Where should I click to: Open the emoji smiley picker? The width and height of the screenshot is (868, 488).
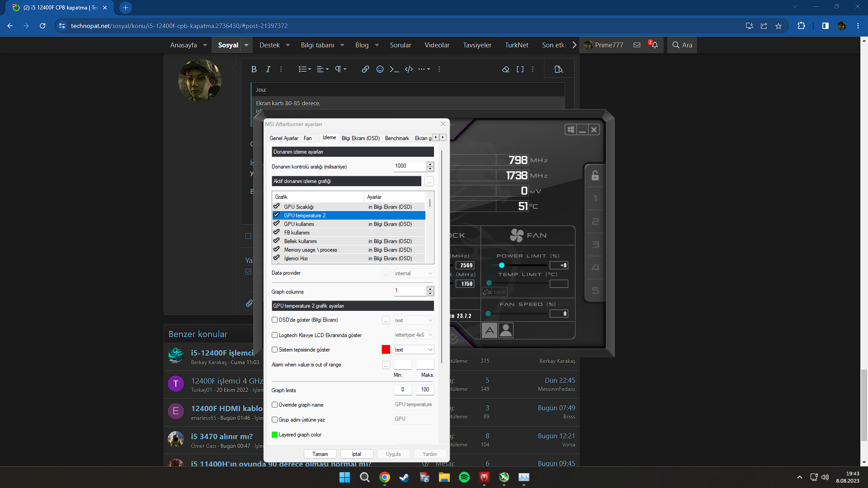380,69
